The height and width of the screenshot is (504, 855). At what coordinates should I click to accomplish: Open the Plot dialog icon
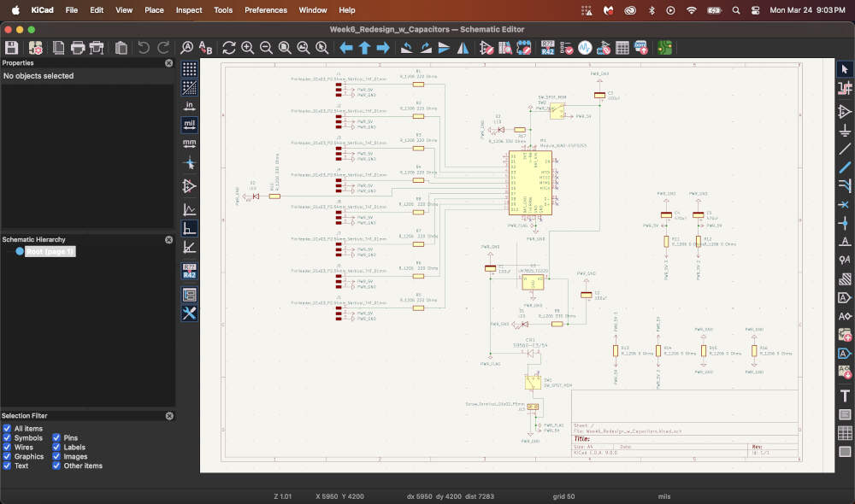(97, 48)
